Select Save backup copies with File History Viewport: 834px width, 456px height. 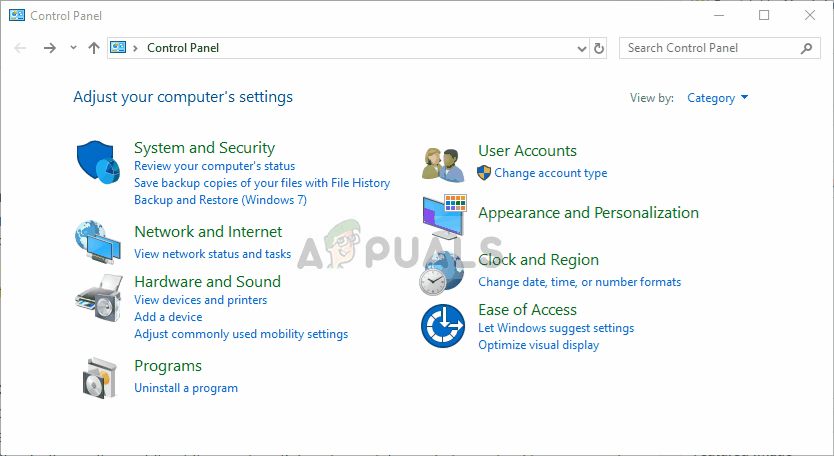pyautogui.click(x=262, y=183)
